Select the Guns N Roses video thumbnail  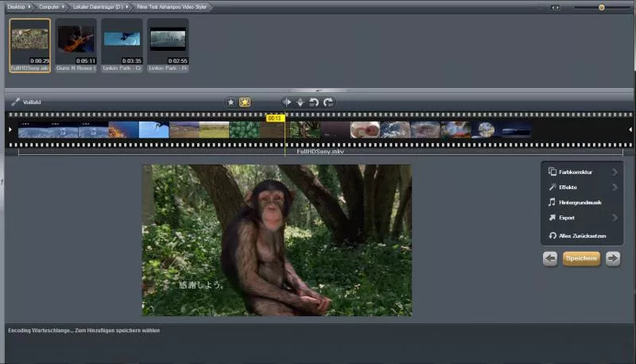click(x=76, y=45)
